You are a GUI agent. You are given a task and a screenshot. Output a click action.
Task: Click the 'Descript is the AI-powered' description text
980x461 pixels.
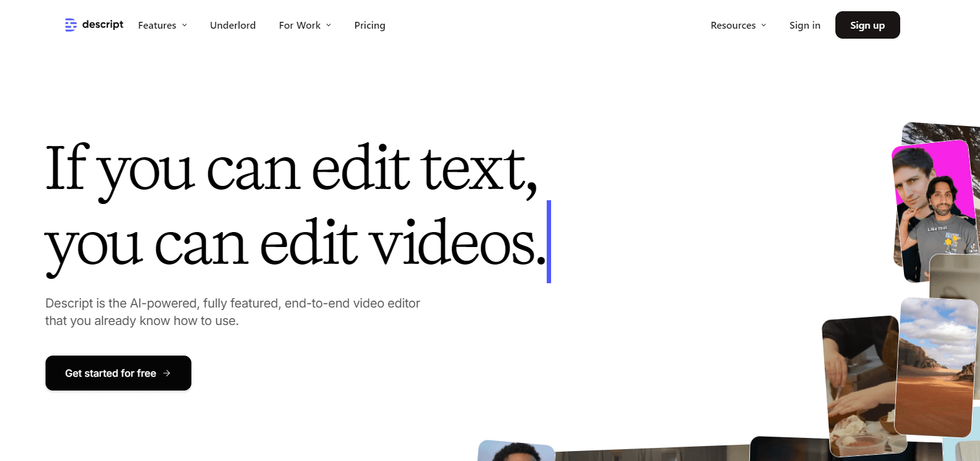pyautogui.click(x=233, y=312)
